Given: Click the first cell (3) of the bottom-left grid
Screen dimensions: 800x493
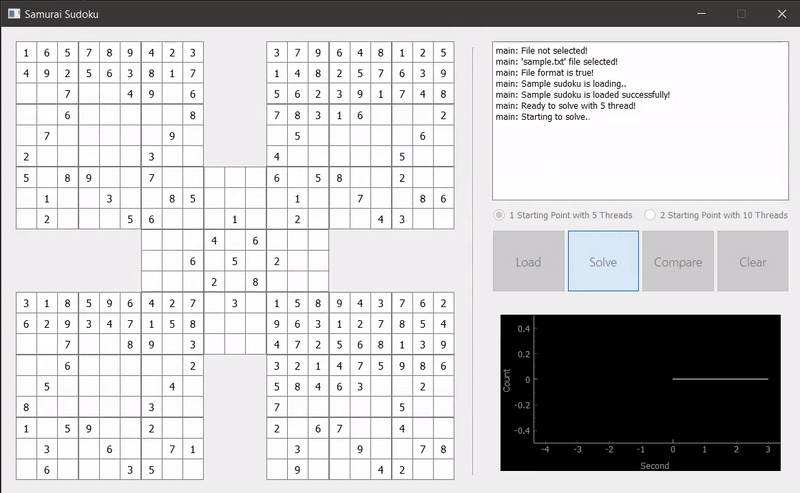Looking at the screenshot, I should [26, 303].
